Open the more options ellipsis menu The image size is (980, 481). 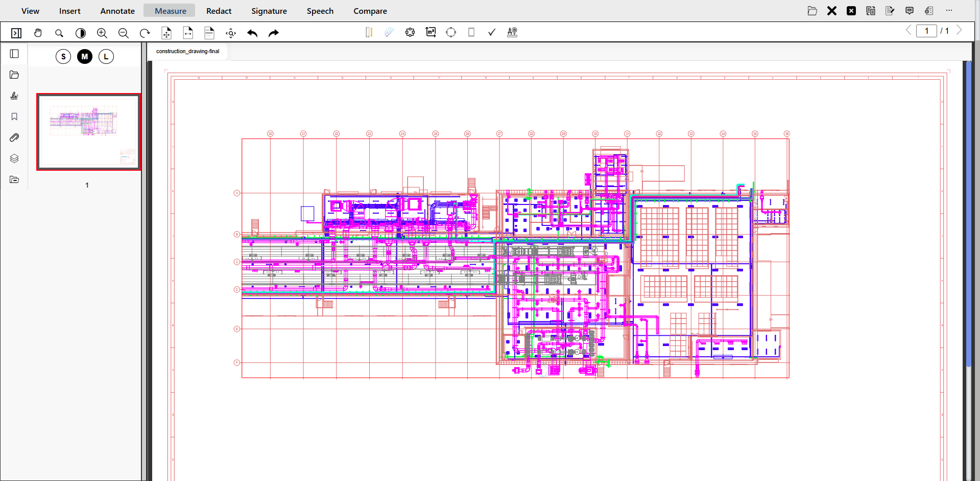(x=949, y=11)
